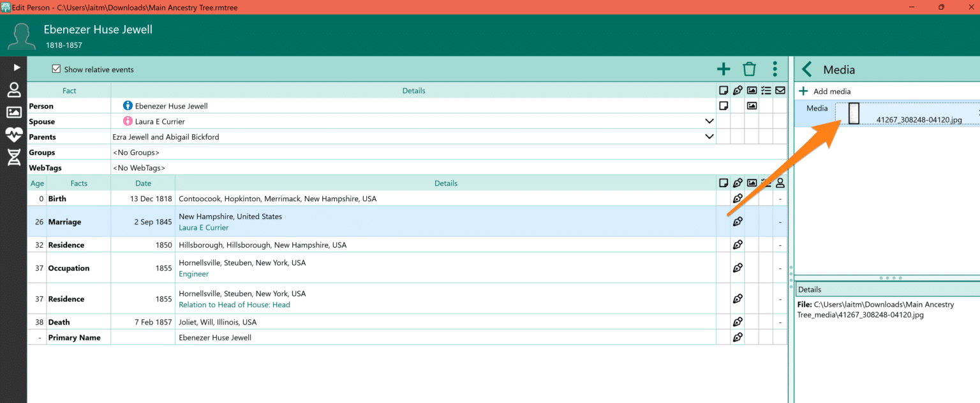Viewport: 980px width, 403px height.
Task: Go back using Media panel chevron
Action: pyautogui.click(x=807, y=70)
